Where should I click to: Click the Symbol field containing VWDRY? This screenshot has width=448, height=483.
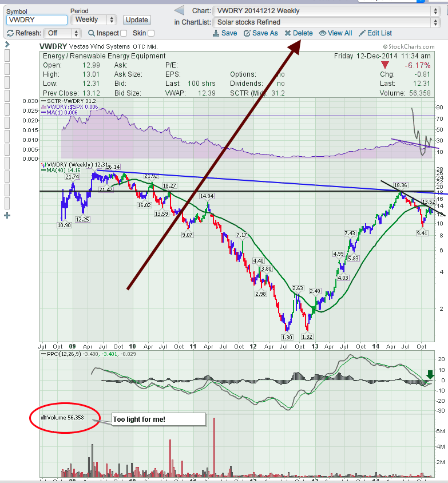tap(37, 20)
